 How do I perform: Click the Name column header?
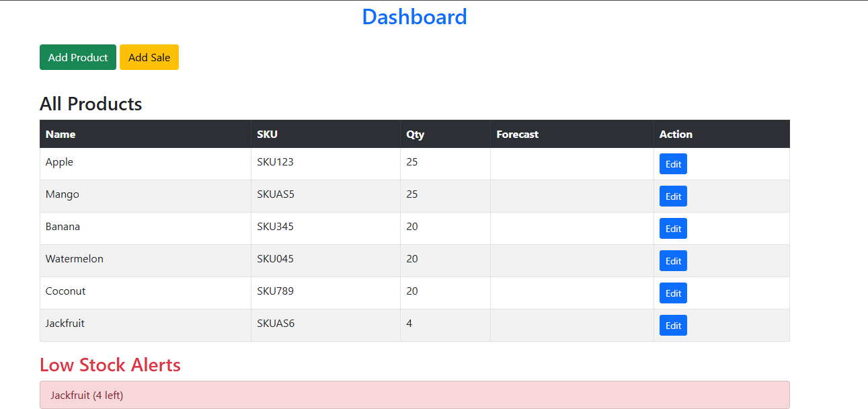(145, 134)
